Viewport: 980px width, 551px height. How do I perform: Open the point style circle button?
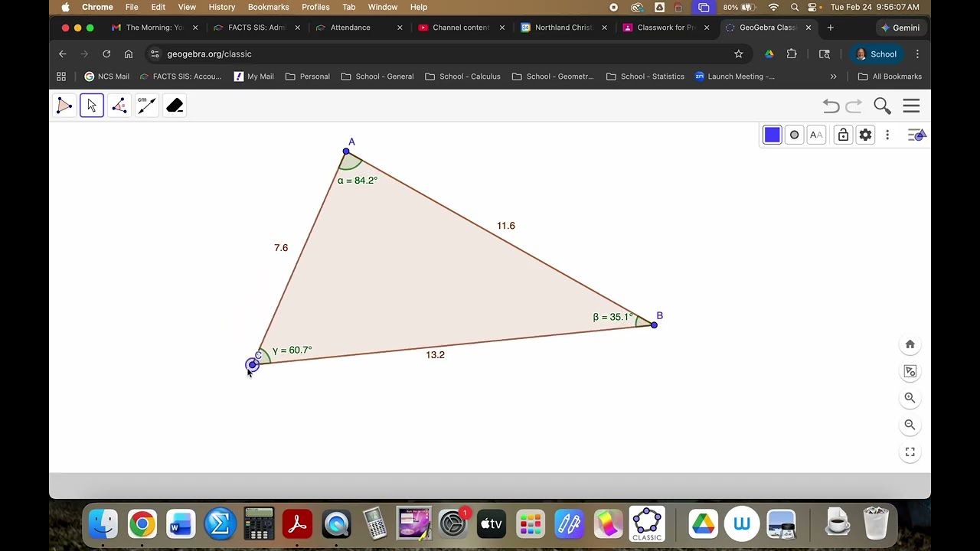click(794, 135)
